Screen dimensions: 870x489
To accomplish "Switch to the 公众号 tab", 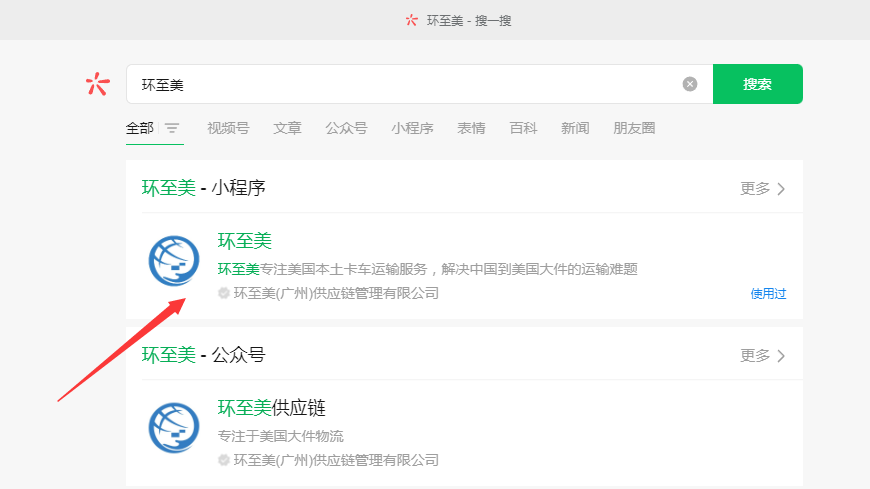I will click(x=346, y=128).
